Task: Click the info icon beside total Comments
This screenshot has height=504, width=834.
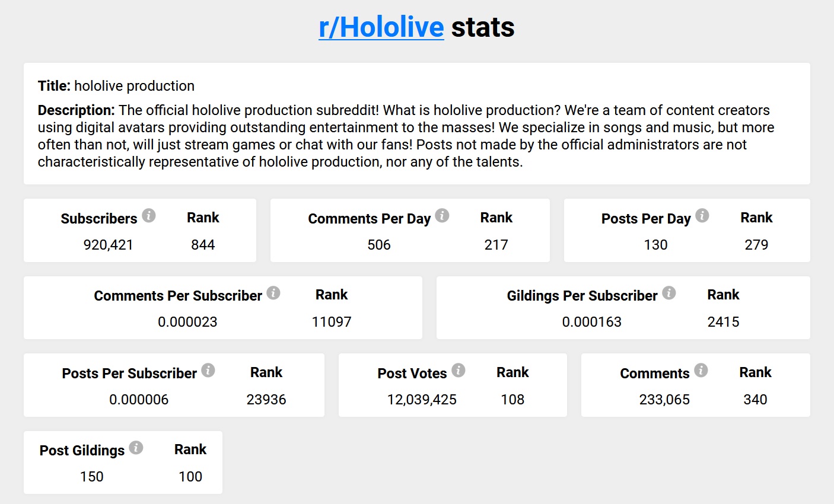Action: point(701,370)
